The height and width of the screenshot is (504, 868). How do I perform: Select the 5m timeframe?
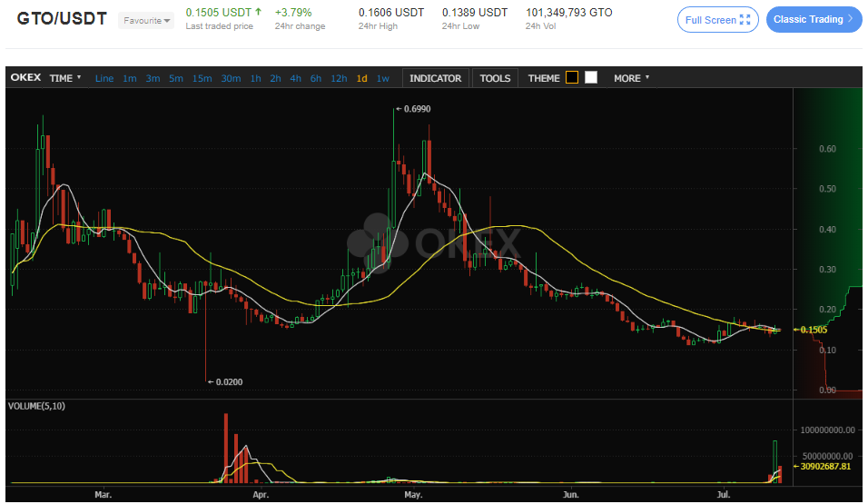[x=176, y=78]
